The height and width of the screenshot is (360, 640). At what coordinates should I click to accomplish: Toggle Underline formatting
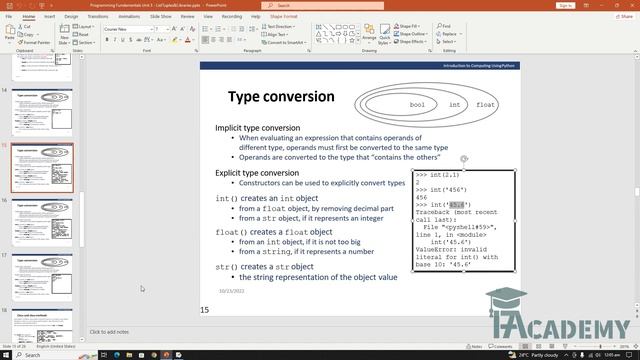point(123,40)
